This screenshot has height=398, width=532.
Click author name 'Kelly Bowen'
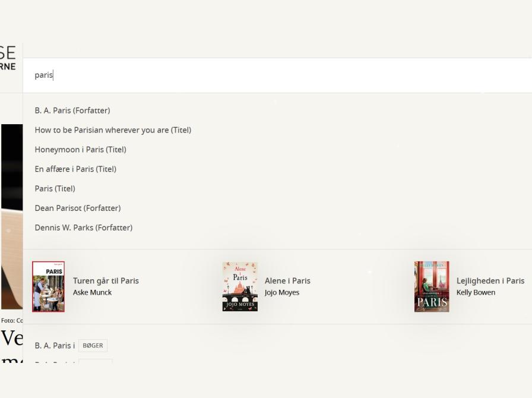click(x=476, y=292)
